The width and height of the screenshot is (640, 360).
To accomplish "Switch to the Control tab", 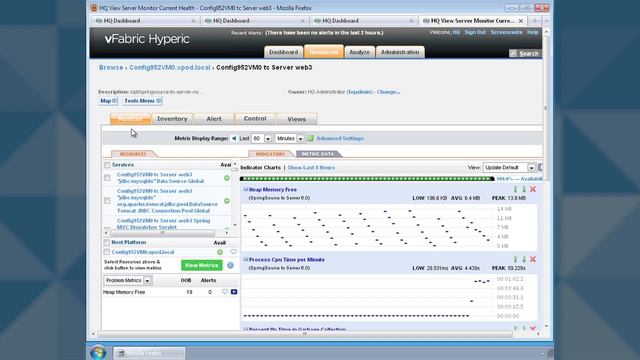I will pos(255,119).
